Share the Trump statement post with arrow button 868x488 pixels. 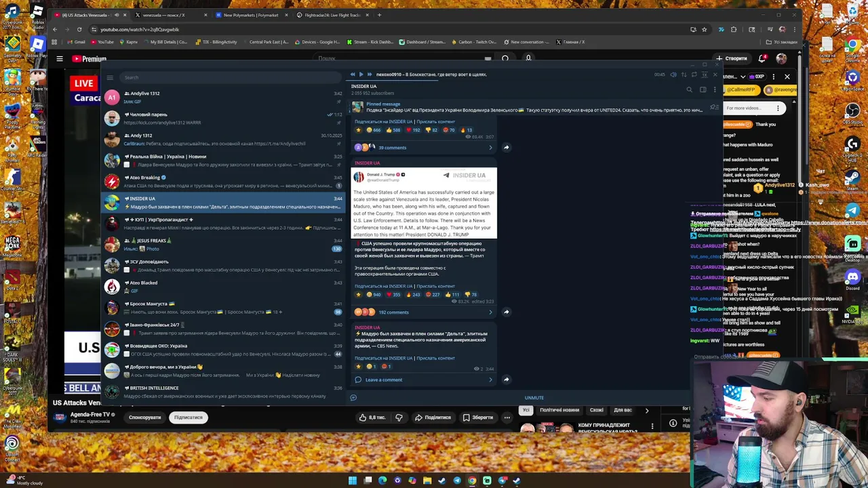coord(506,312)
